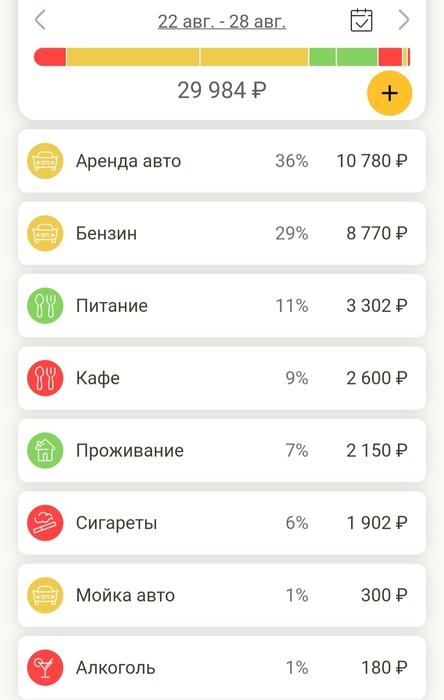Image resolution: width=444 pixels, height=700 pixels.
Task: Open the Аренда авто category row
Action: (222, 161)
